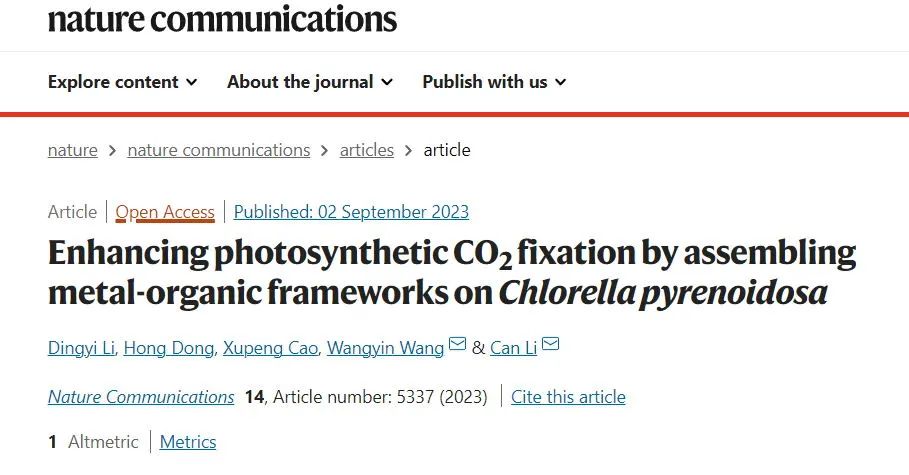Click the Published: 02 September 2023 link
Screen dimensions: 909x475
[x=351, y=212]
